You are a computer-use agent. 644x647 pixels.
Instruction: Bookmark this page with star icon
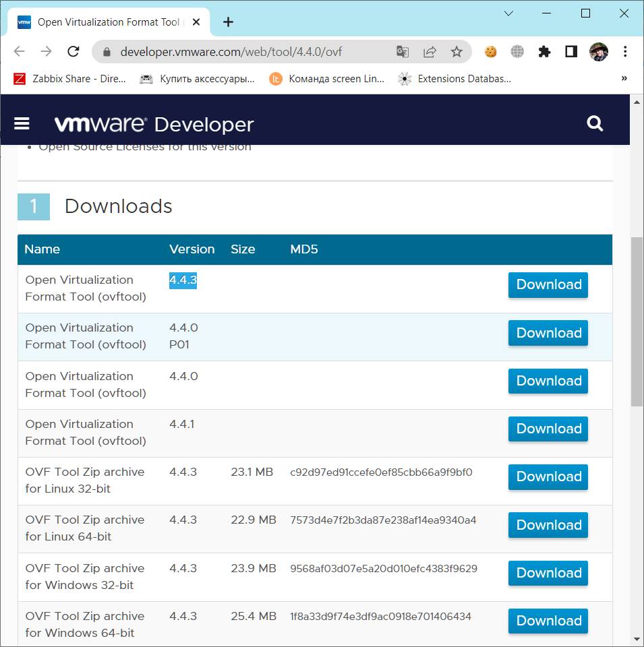pos(456,52)
